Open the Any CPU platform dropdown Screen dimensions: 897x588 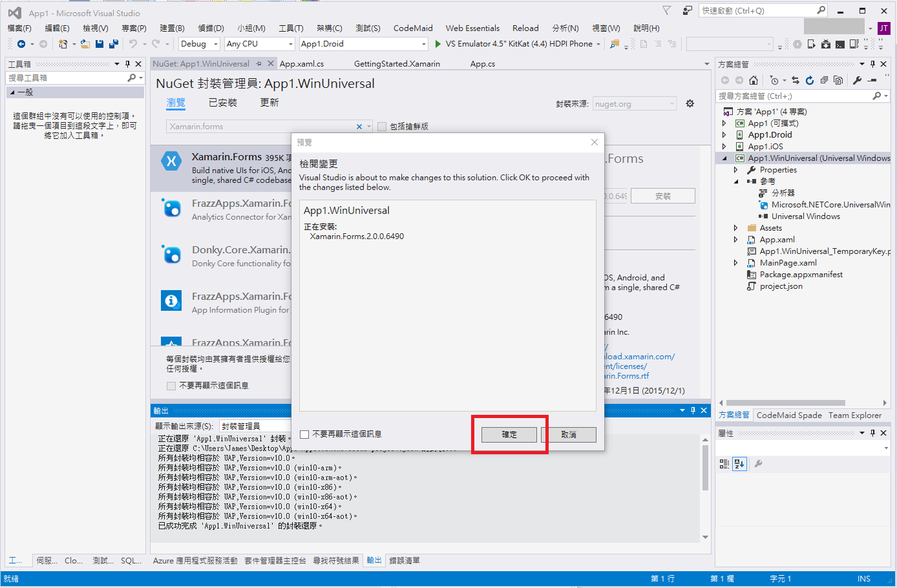(260, 44)
